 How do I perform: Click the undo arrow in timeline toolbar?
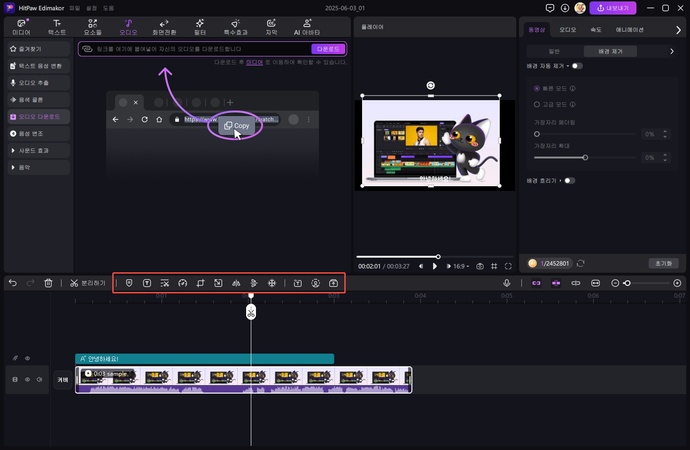[x=12, y=284]
